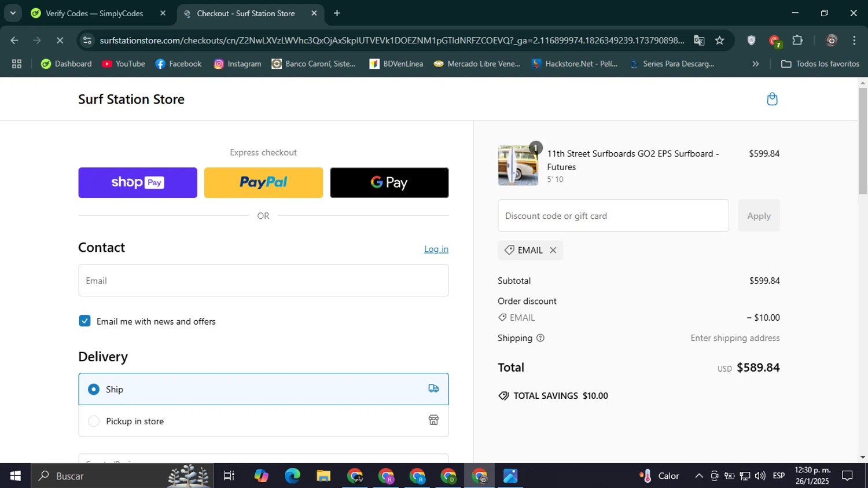This screenshot has height=488, width=868.
Task: Switch to Verify Codes — SimplyCodes tab
Action: point(94,13)
